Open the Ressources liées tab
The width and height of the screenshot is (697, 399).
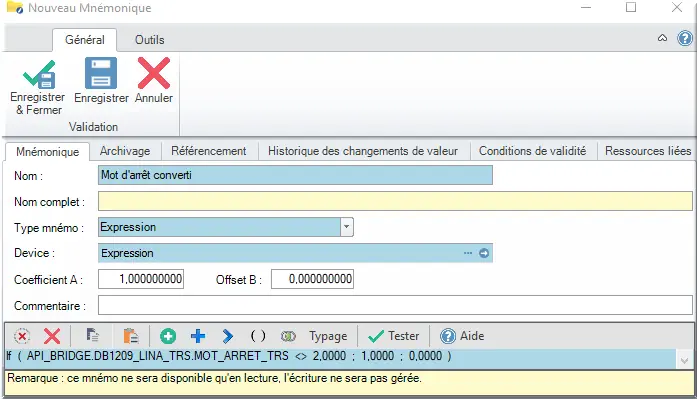[648, 151]
